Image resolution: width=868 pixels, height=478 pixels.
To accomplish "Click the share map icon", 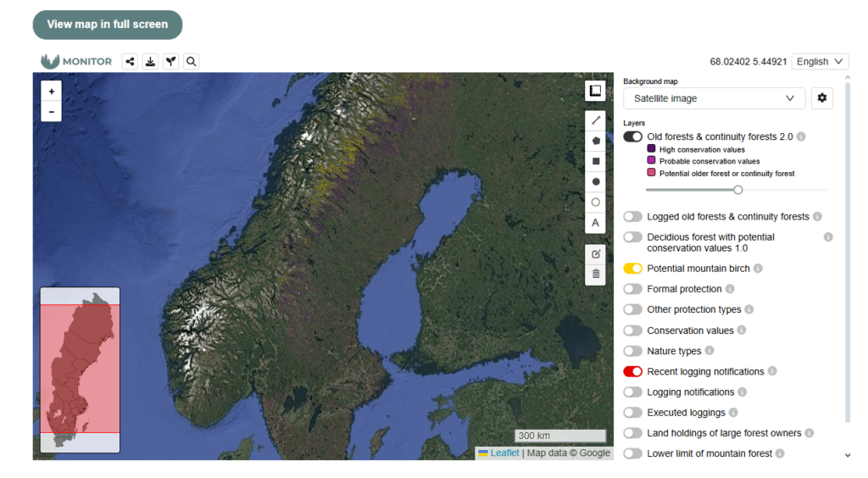I will click(x=130, y=61).
